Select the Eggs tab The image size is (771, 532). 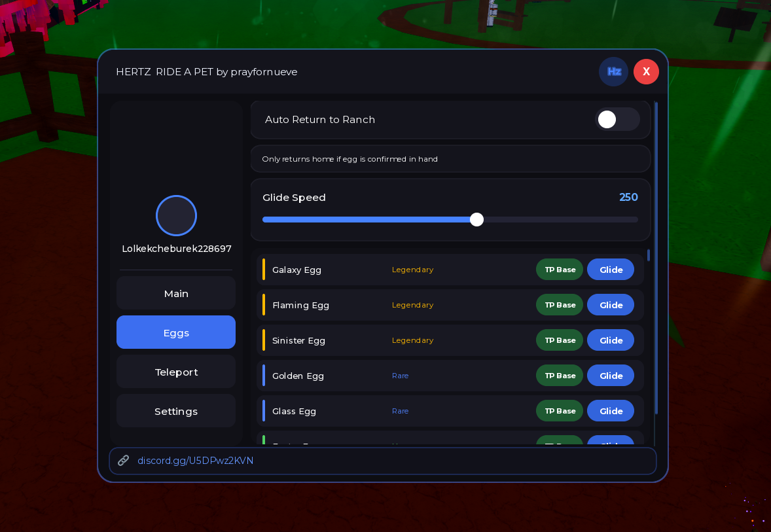coord(176,332)
